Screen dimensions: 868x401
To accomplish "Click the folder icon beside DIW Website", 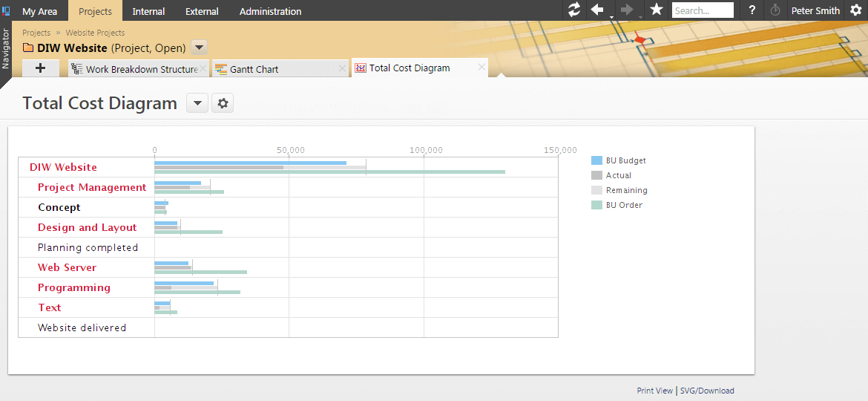I will pos(27,48).
